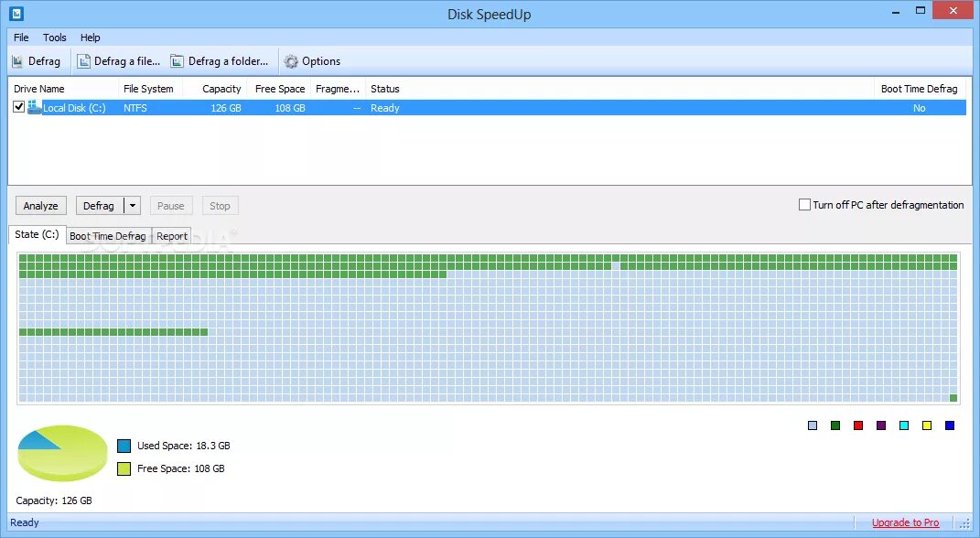Click the Free Space yellow-green legend square

point(124,468)
